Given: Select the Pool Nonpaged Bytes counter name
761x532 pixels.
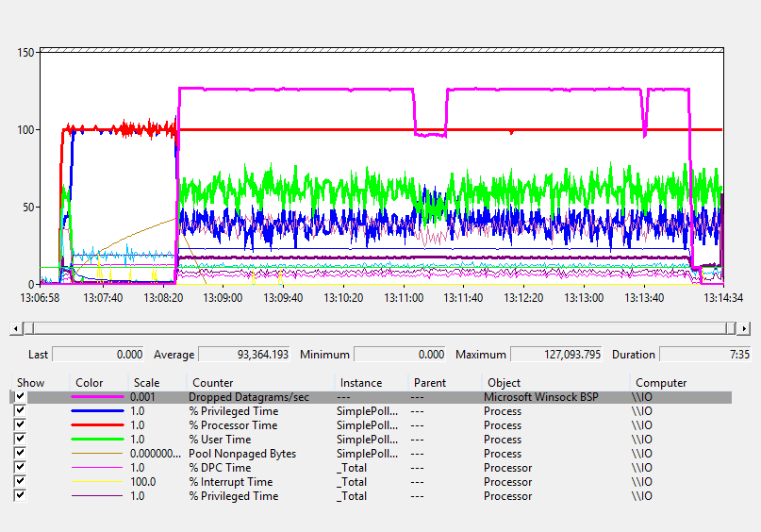Looking at the screenshot, I should pyautogui.click(x=242, y=454).
